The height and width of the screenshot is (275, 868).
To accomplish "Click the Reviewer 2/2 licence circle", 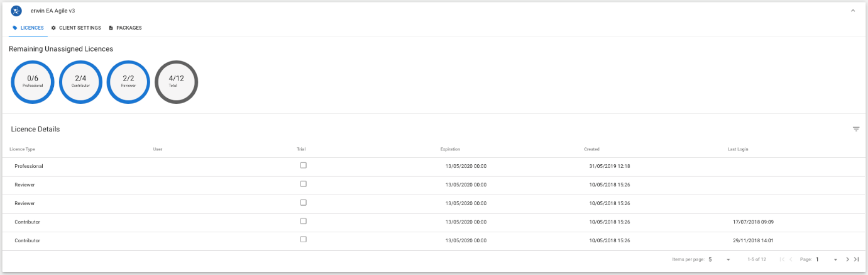I will pos(128,81).
